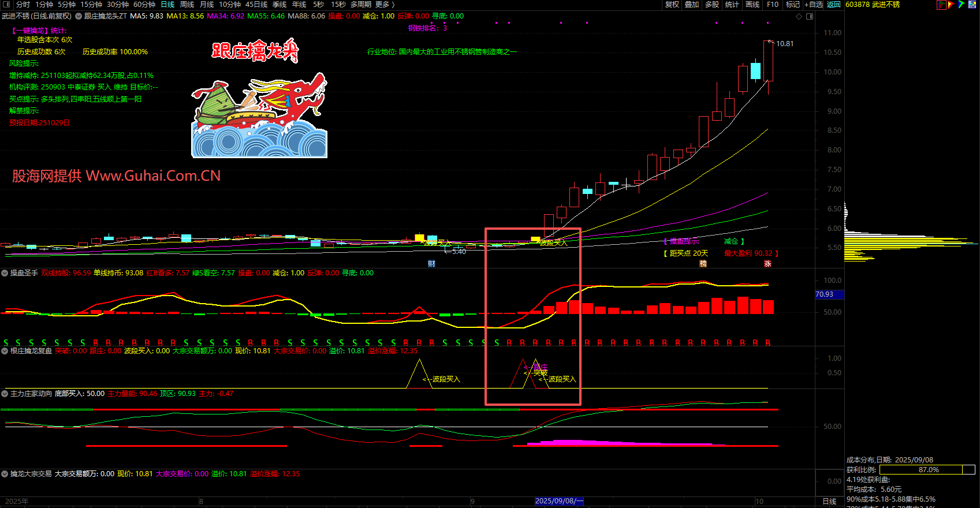Viewport: 980px width, 508px height.
Task: Click the diamond icon above price axis
Action: (x=799, y=16)
